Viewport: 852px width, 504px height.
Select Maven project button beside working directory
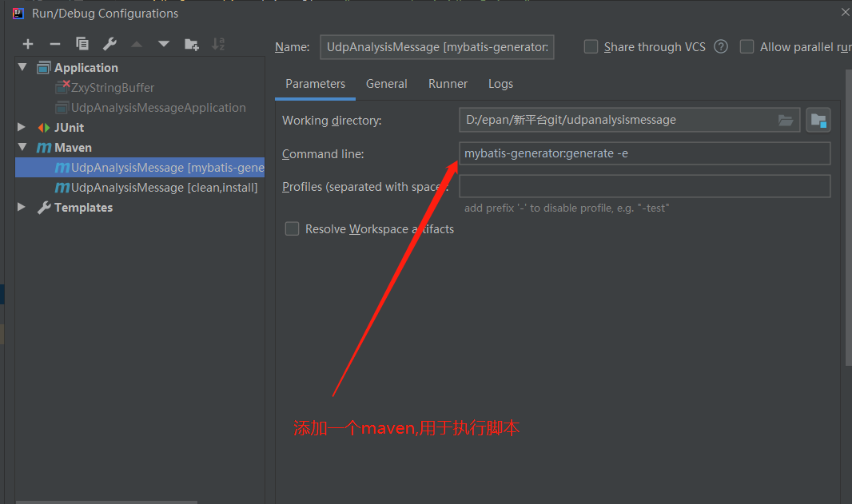(x=818, y=120)
